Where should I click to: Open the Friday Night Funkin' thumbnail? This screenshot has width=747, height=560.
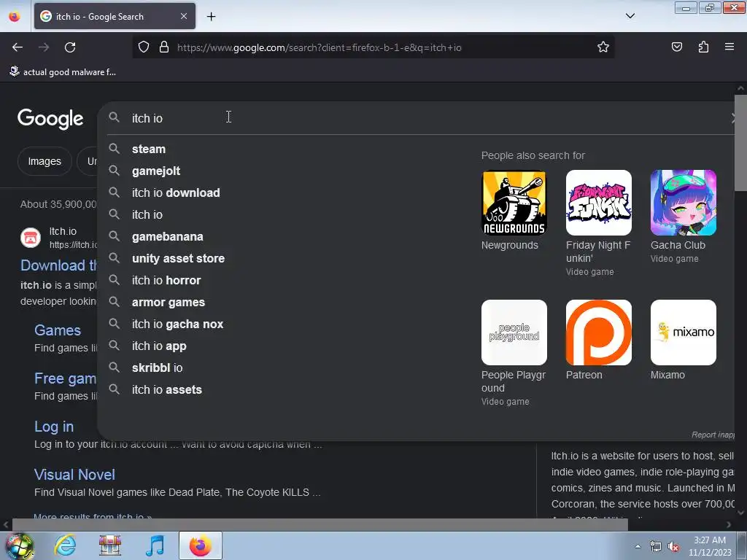click(x=599, y=203)
